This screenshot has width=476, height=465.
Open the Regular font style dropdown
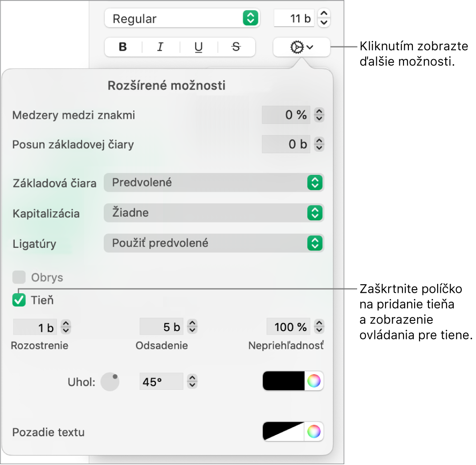click(x=182, y=18)
